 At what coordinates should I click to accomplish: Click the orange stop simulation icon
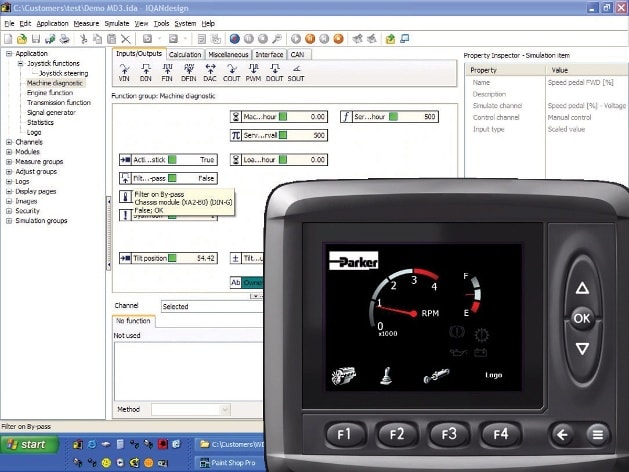[339, 39]
